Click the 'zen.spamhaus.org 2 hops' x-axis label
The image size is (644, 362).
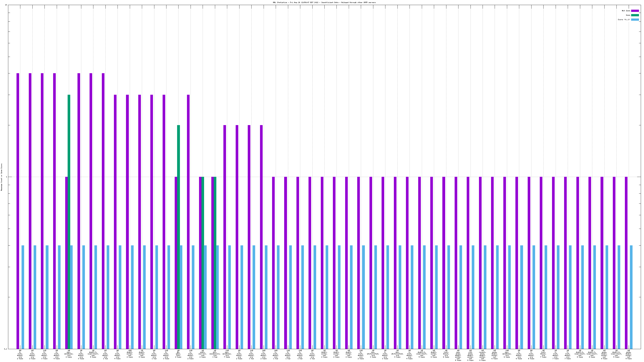tap(69, 354)
